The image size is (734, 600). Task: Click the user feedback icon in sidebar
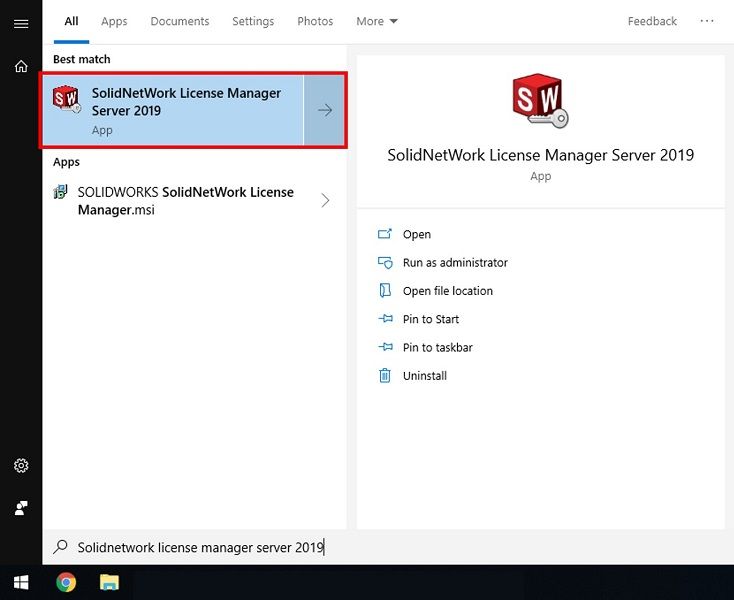coord(21,508)
